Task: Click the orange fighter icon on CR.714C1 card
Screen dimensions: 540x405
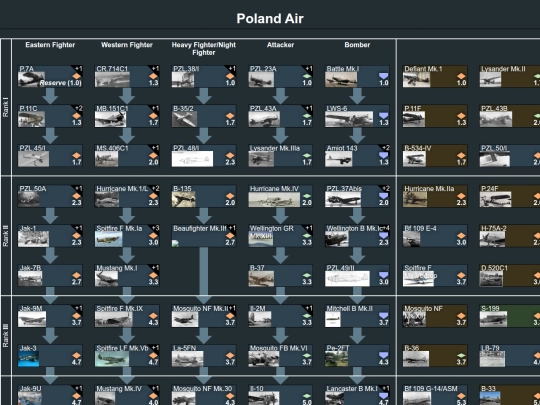Action: click(153, 76)
